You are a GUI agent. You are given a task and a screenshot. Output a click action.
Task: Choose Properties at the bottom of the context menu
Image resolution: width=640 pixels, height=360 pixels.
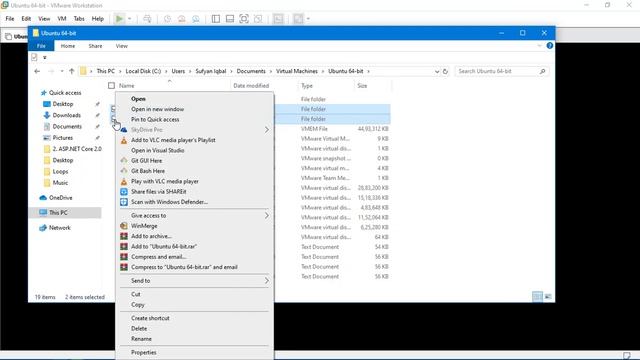pyautogui.click(x=144, y=353)
